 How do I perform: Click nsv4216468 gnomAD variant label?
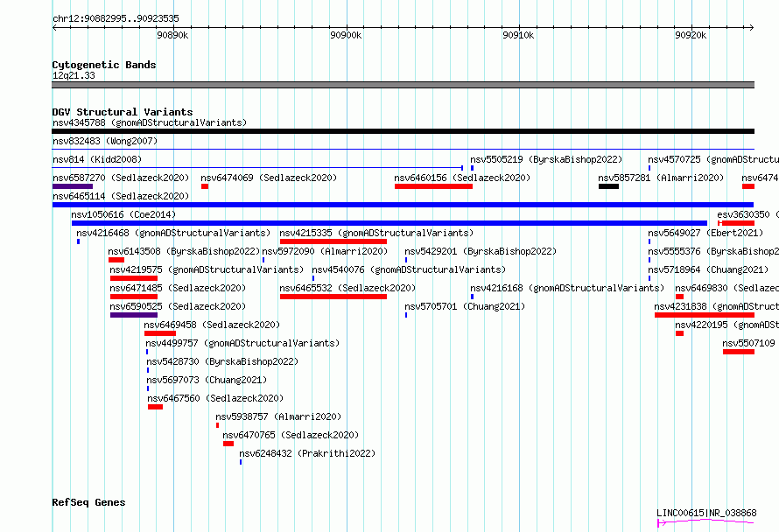[x=173, y=233]
